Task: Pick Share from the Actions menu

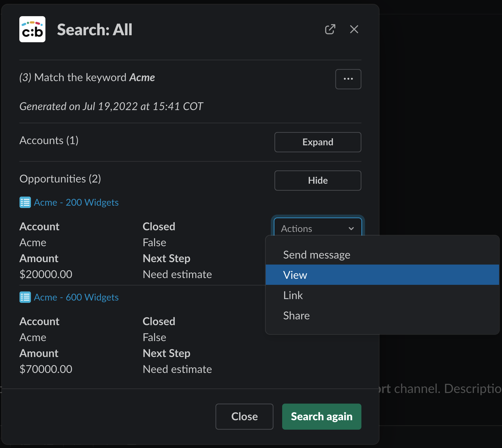Action: pos(296,315)
